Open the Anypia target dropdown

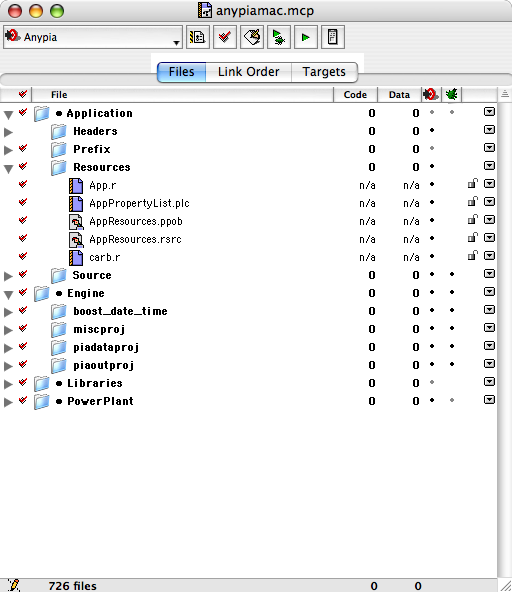(93, 37)
